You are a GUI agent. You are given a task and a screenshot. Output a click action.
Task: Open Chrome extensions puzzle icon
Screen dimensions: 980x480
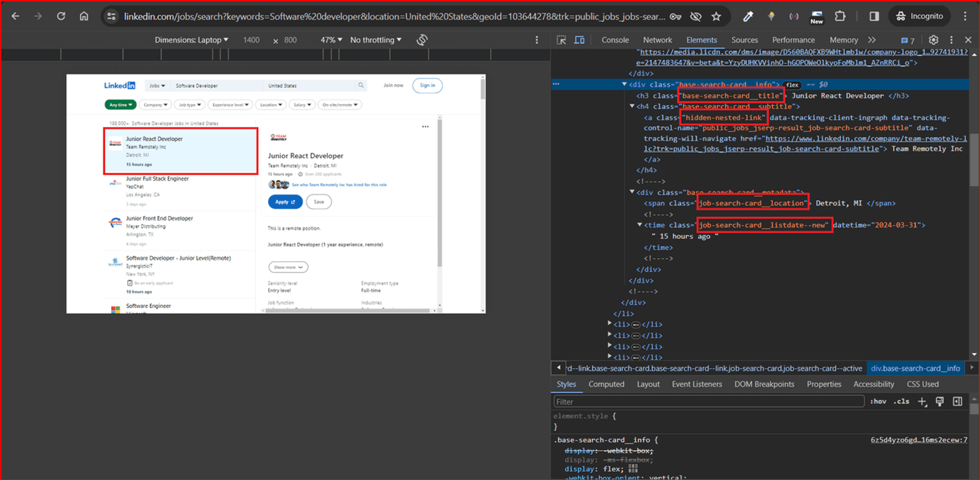[x=840, y=16]
